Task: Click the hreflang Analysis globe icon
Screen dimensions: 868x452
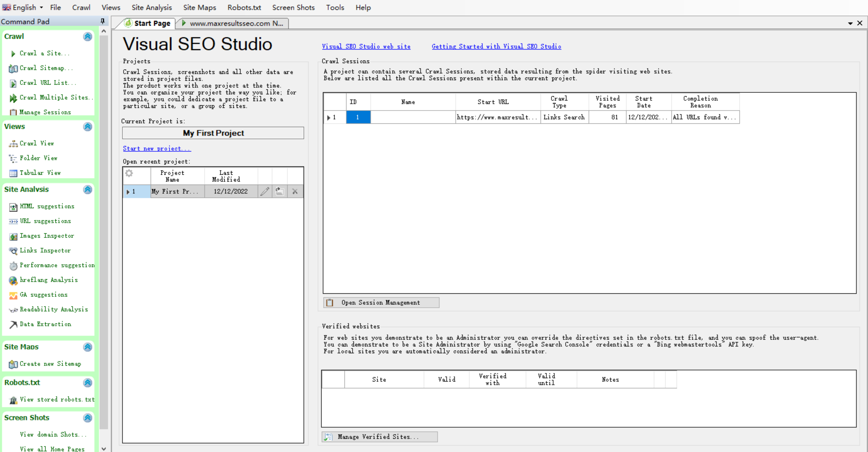Action: (13, 280)
